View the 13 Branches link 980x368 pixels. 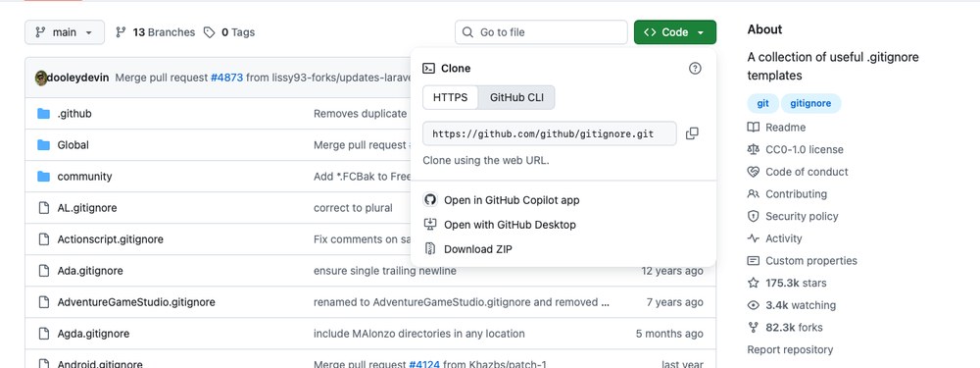tap(156, 32)
